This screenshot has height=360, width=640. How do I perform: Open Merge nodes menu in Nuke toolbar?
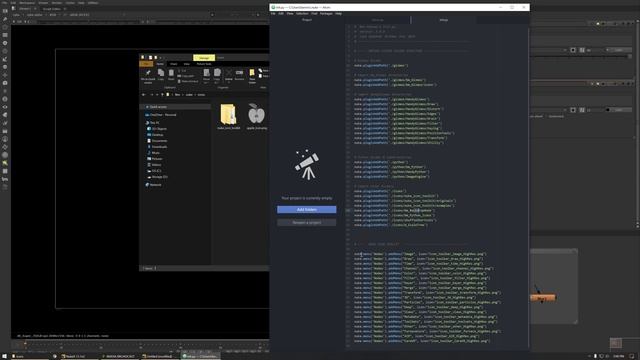click(5, 67)
